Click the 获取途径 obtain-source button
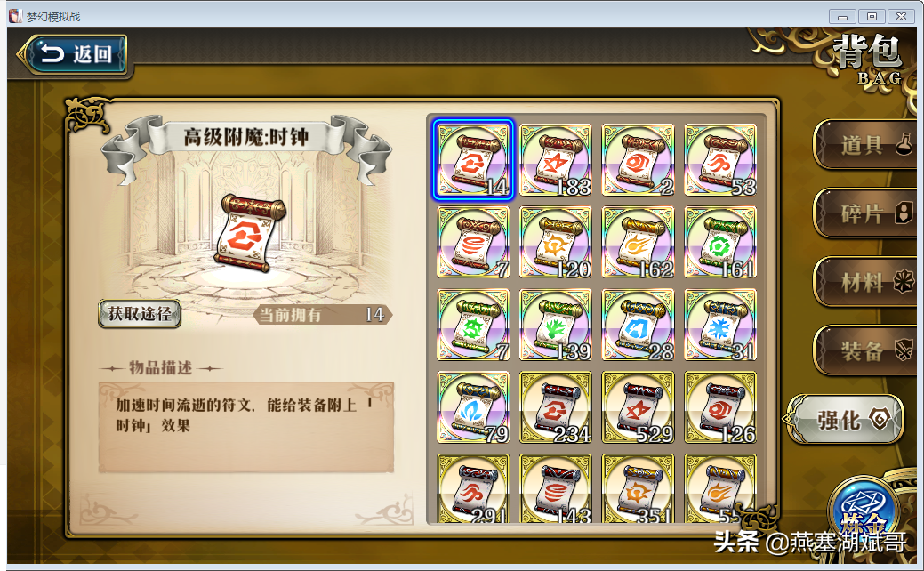 click(140, 313)
